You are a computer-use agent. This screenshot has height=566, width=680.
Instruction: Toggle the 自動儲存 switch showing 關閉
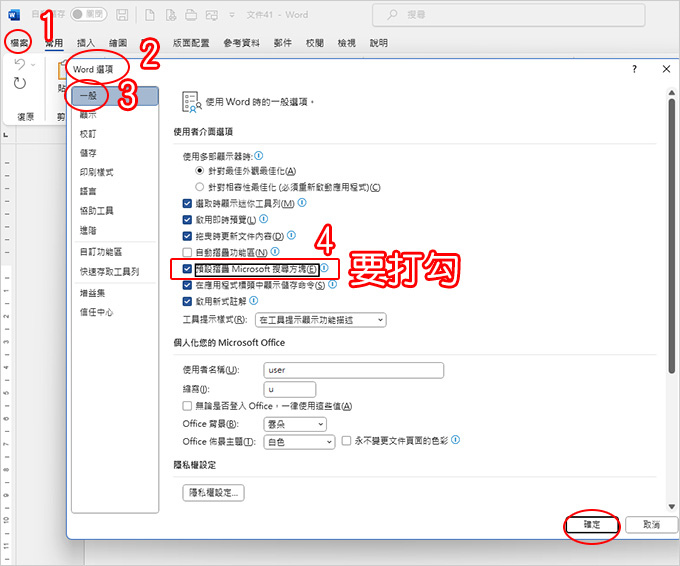point(88,14)
